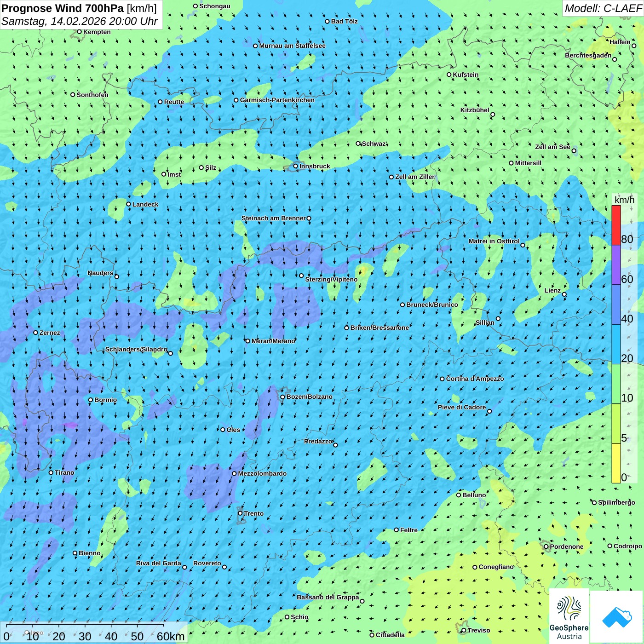Click the Tirano location dot

(51, 472)
